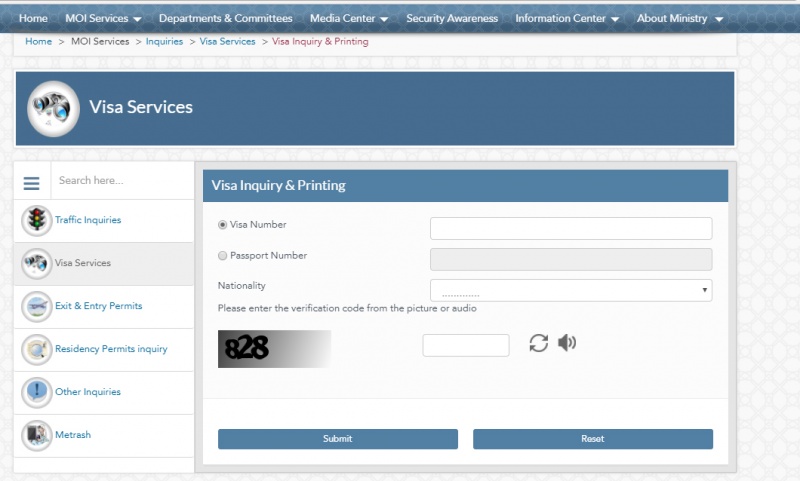Screen dimensions: 800x481
Task: Open the Nationality dropdown
Action: pyautogui.click(x=571, y=290)
